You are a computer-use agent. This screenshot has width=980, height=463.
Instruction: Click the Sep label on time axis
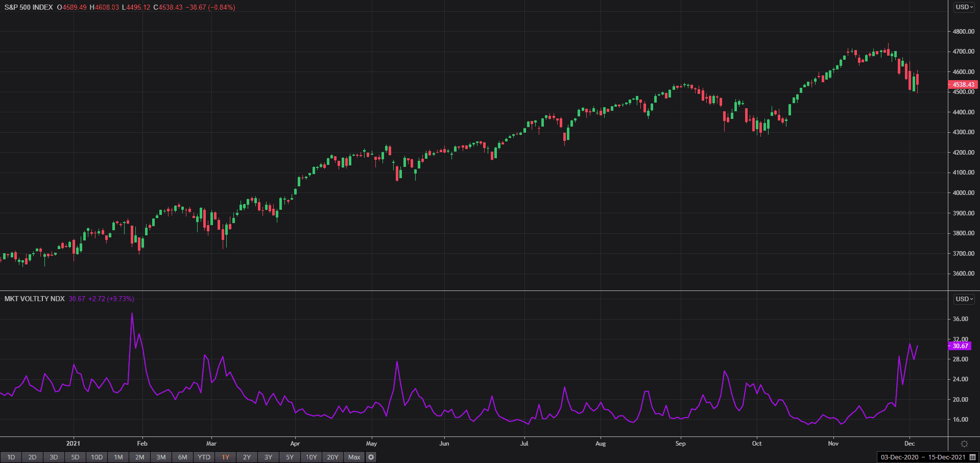pos(680,444)
